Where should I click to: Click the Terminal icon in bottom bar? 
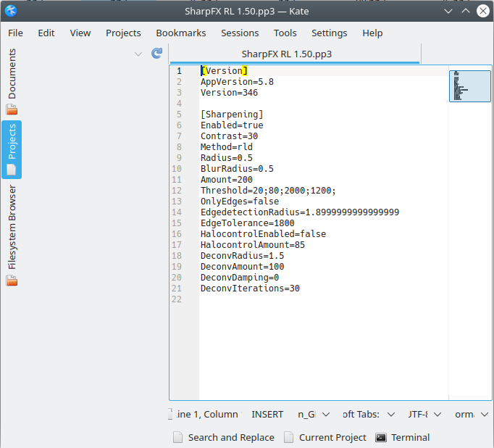[x=381, y=437]
